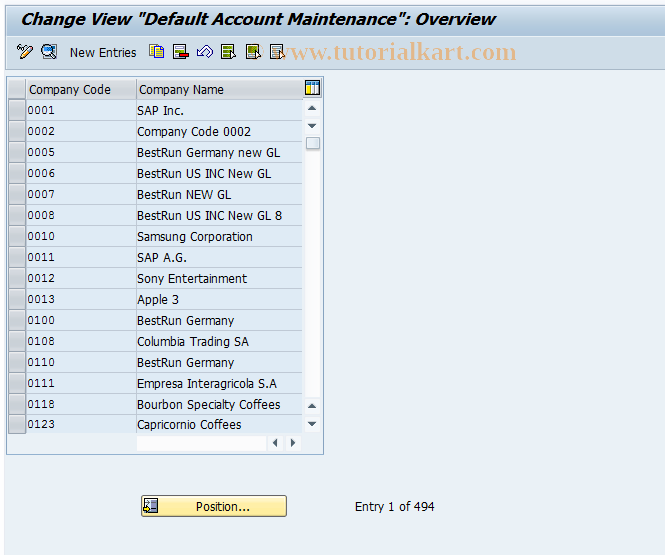
Task: Select row for BestRun Germany new GL
Action: 17,152
